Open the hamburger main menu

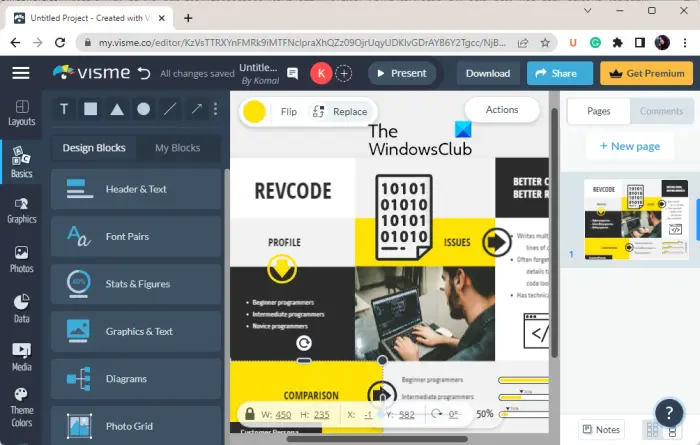coord(21,73)
